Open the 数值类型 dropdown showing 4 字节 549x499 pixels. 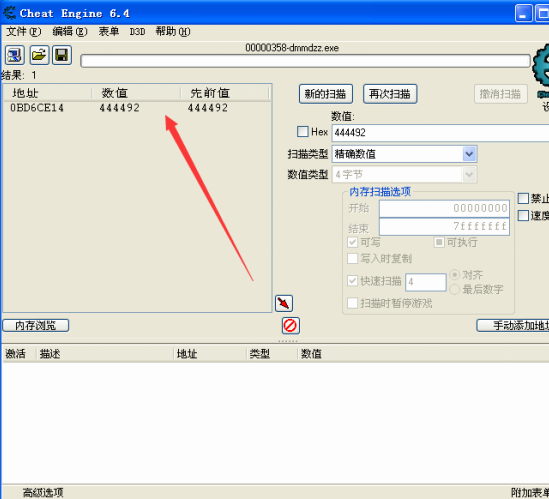(404, 174)
